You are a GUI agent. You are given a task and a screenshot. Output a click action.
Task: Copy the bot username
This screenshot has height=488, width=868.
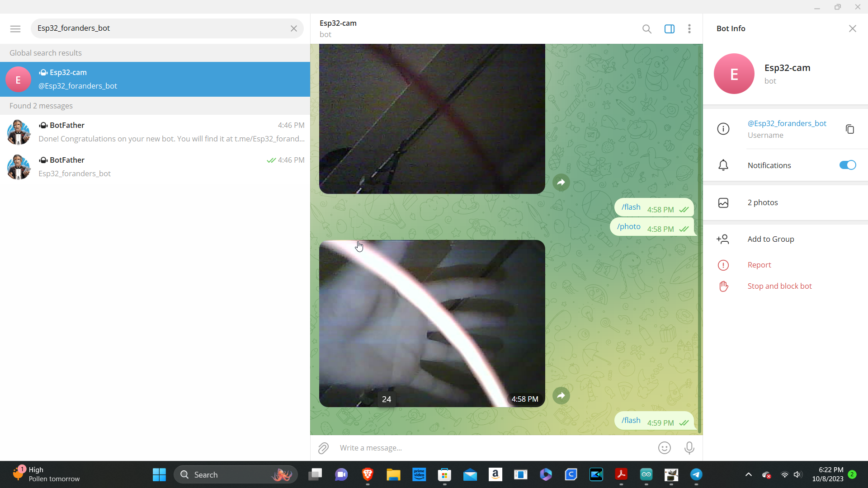point(849,129)
